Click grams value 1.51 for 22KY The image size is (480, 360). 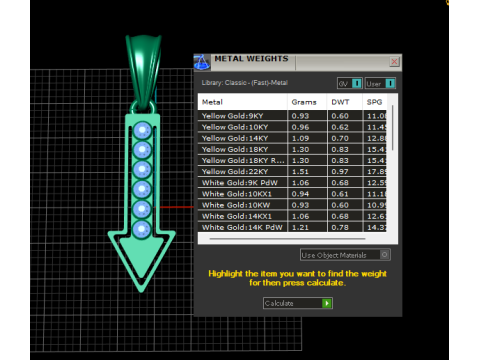click(x=300, y=172)
